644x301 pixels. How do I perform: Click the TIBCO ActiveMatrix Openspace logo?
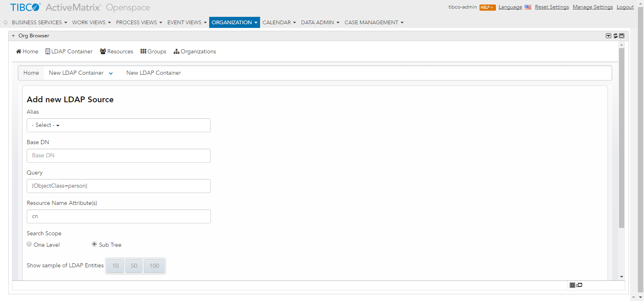(x=80, y=7)
